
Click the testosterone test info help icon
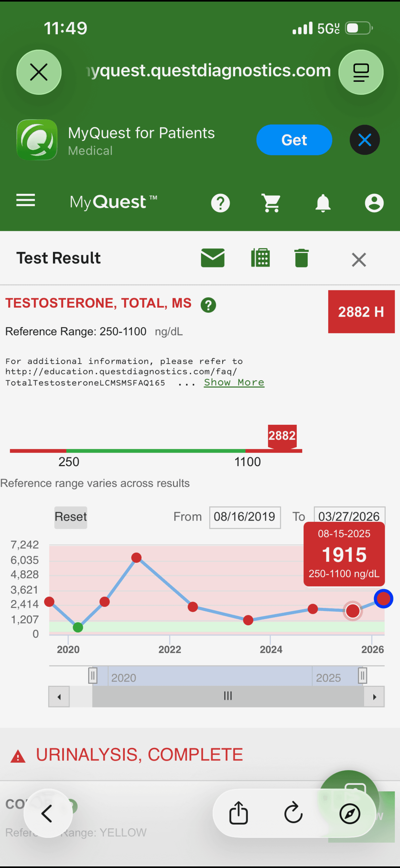click(208, 305)
